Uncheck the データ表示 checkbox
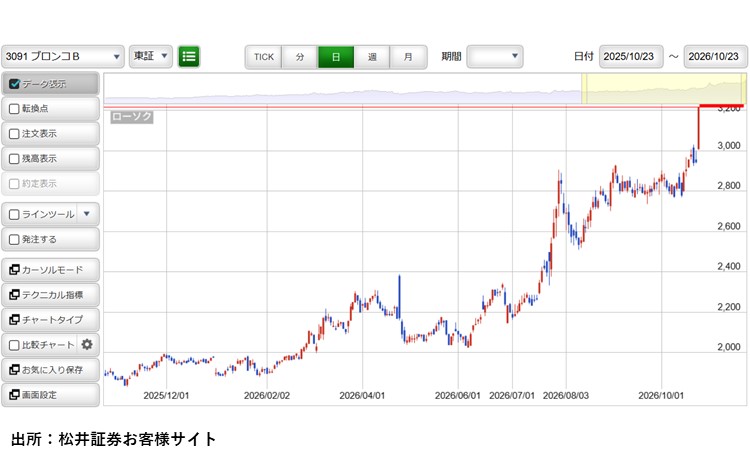 (x=14, y=84)
